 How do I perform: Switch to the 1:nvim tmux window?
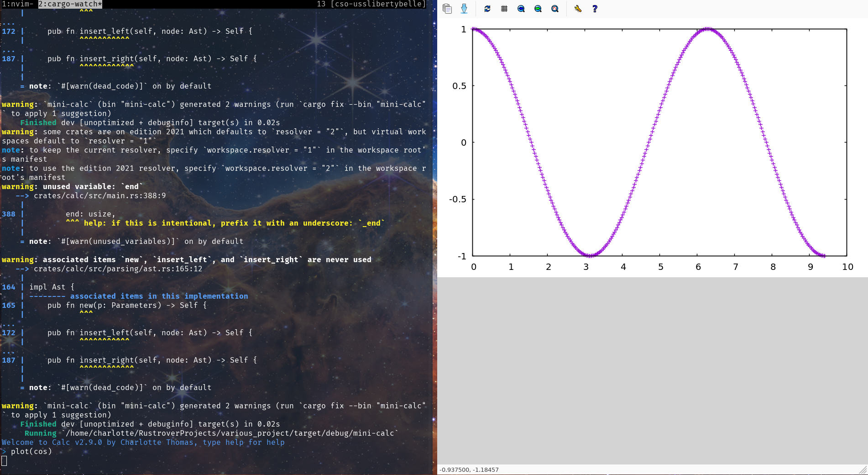17,4
